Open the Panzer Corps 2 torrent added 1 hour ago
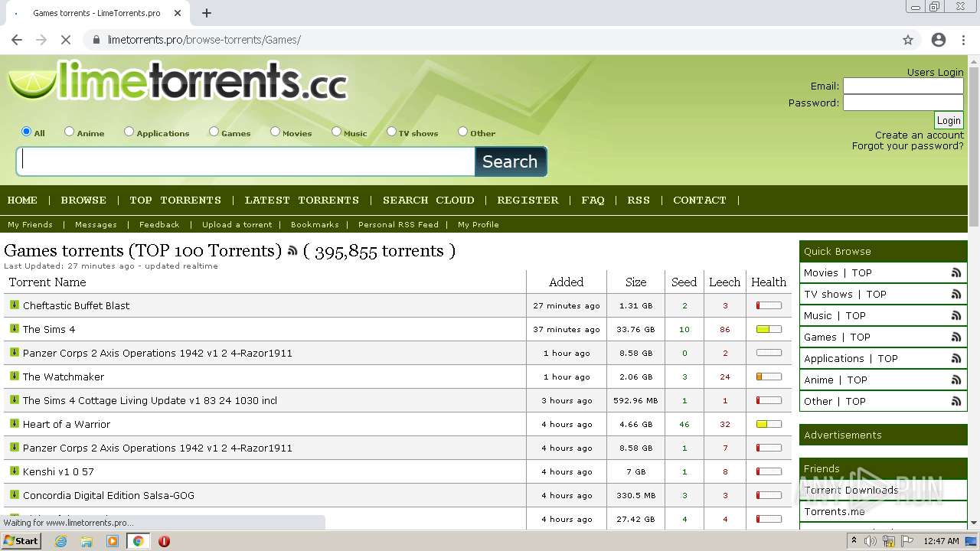This screenshot has width=980, height=551. [x=158, y=353]
